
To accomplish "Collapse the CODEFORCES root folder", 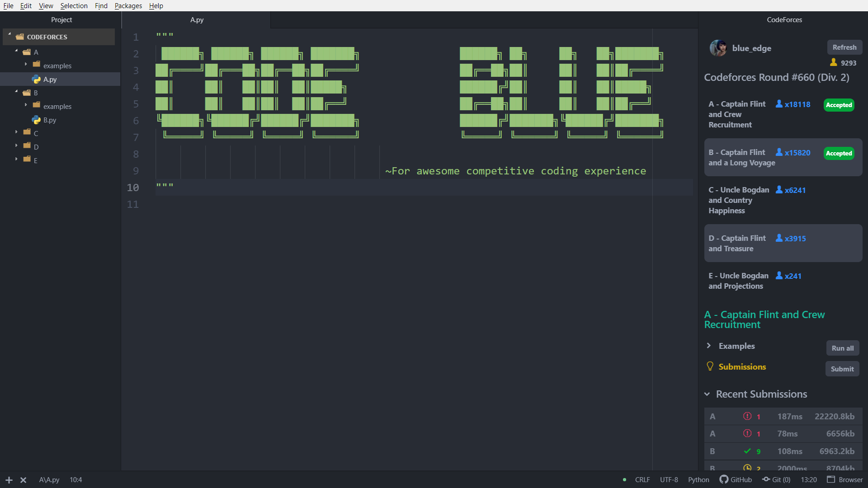I will (9, 34).
